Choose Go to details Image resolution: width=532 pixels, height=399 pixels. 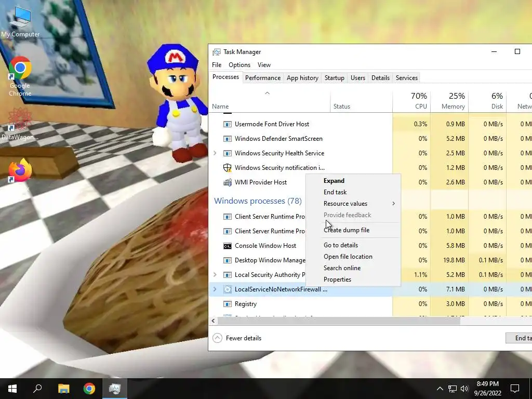click(353, 245)
